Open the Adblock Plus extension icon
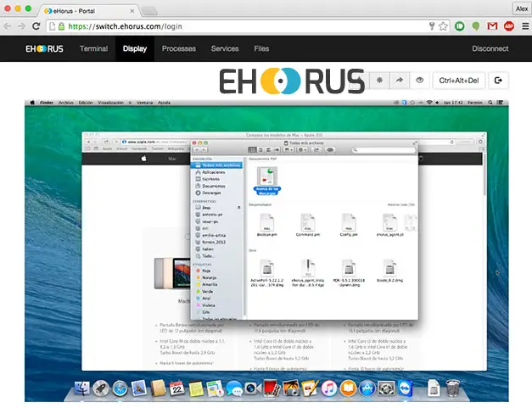Screen dimensions: 532x408 click(x=508, y=26)
